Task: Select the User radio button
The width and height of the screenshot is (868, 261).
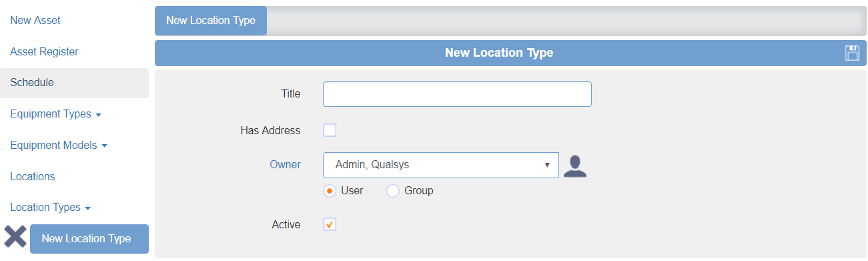Action: (330, 191)
